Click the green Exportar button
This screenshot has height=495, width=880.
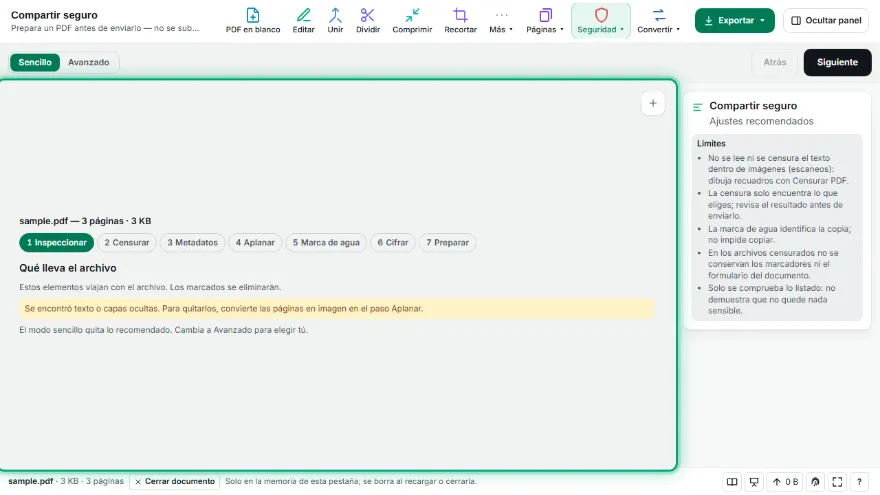tap(735, 20)
